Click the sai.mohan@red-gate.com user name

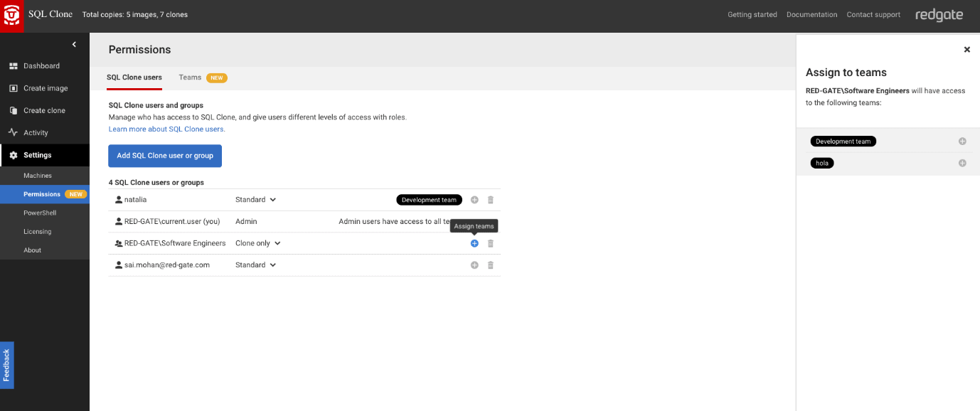point(167,265)
